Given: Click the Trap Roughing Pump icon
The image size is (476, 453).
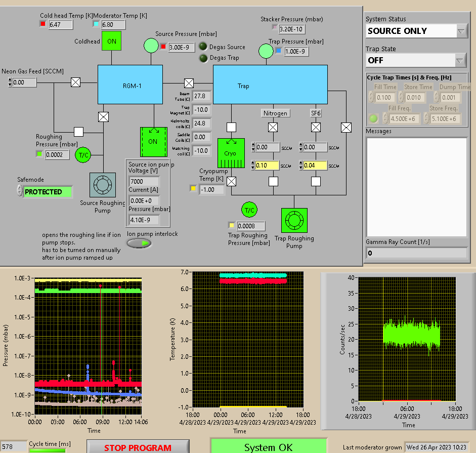Looking at the screenshot, I should click(294, 221).
